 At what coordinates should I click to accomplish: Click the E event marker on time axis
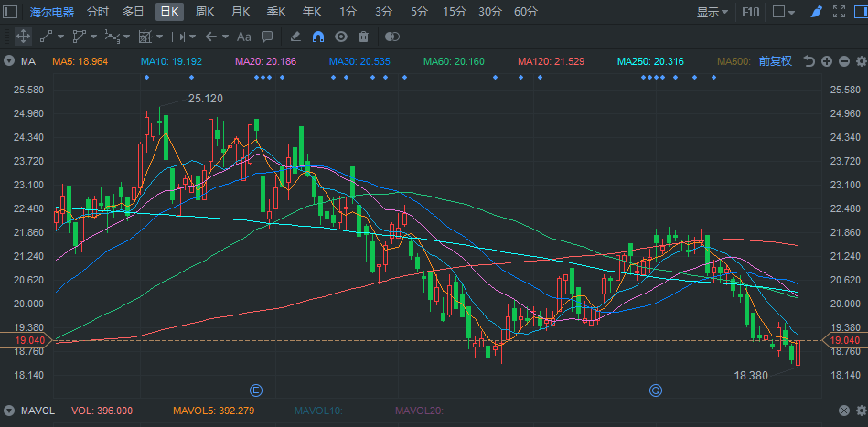(x=256, y=390)
